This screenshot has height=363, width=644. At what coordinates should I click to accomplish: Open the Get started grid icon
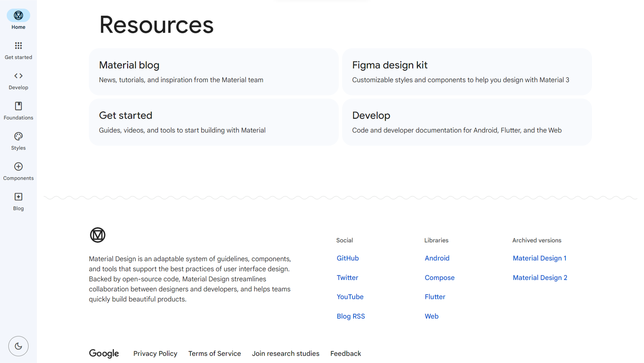tap(18, 46)
